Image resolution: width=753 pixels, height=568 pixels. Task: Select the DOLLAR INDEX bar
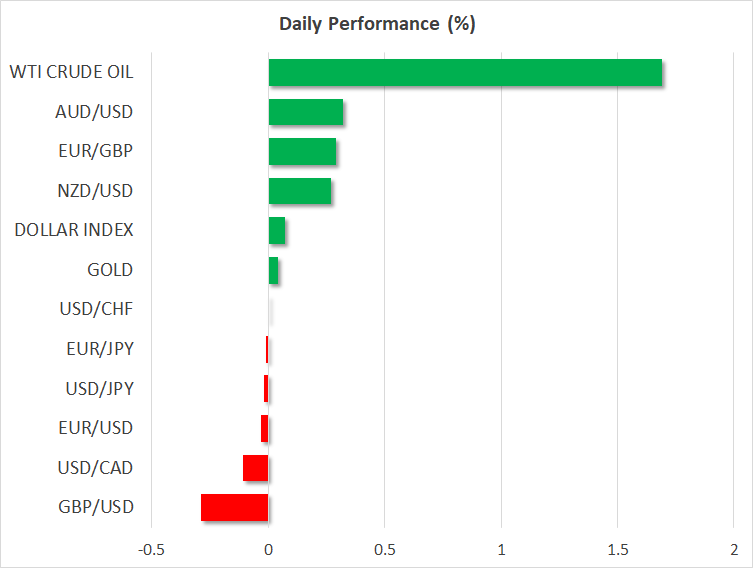coord(277,231)
